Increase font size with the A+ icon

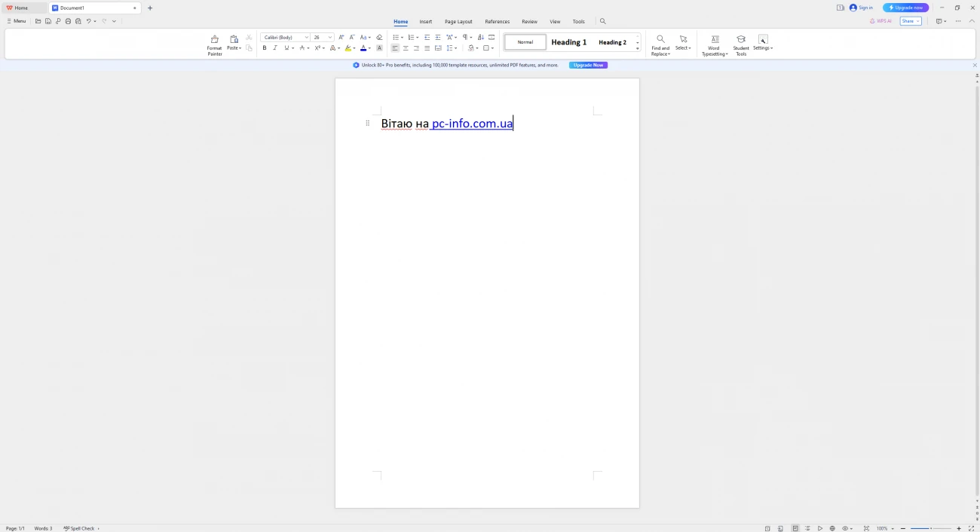341,37
